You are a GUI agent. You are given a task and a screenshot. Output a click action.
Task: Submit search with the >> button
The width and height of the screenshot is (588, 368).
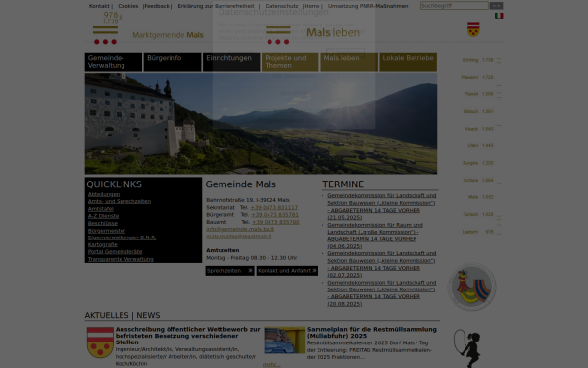pos(496,6)
